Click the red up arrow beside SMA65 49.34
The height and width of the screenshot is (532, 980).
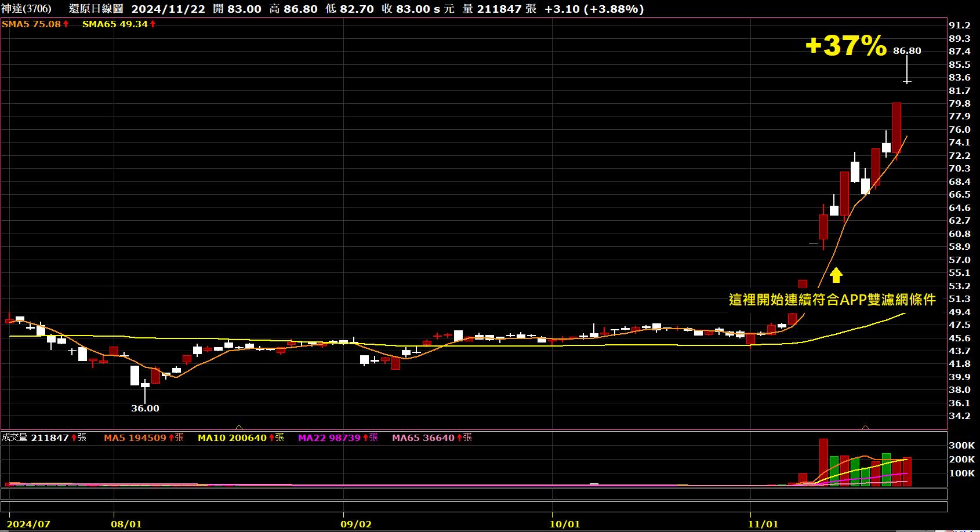(153, 24)
